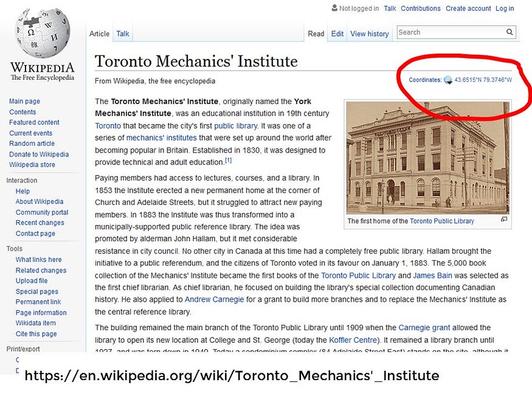Open the James Bain link
532x399 pixels.
pyautogui.click(x=432, y=276)
